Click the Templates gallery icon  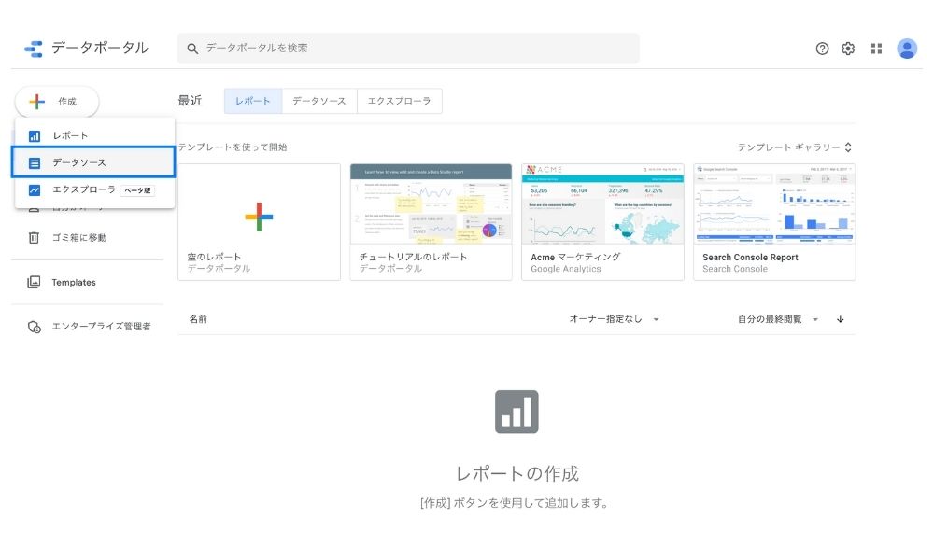click(x=34, y=282)
